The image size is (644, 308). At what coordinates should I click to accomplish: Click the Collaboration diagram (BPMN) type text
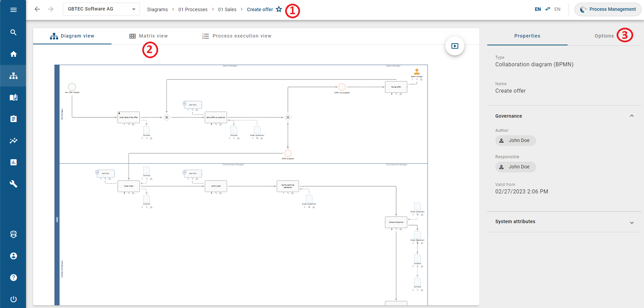coord(534,65)
